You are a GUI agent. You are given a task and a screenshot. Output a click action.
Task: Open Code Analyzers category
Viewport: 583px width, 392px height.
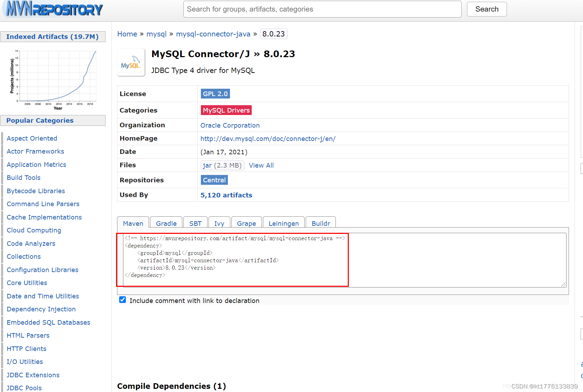(31, 243)
